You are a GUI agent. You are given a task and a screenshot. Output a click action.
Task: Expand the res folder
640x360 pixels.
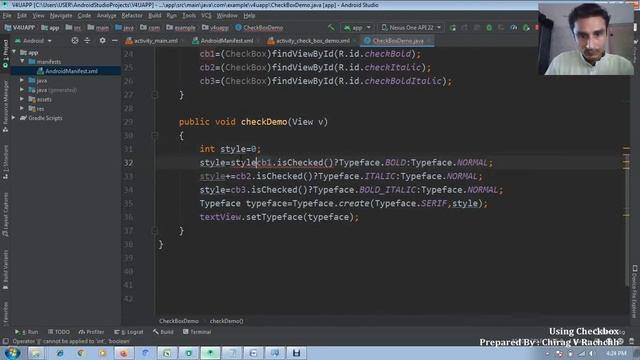pos(22,109)
